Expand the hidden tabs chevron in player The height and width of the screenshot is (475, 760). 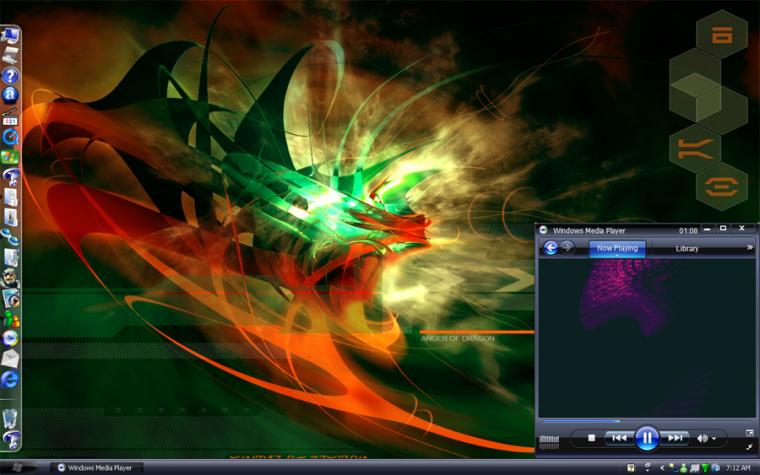point(749,248)
